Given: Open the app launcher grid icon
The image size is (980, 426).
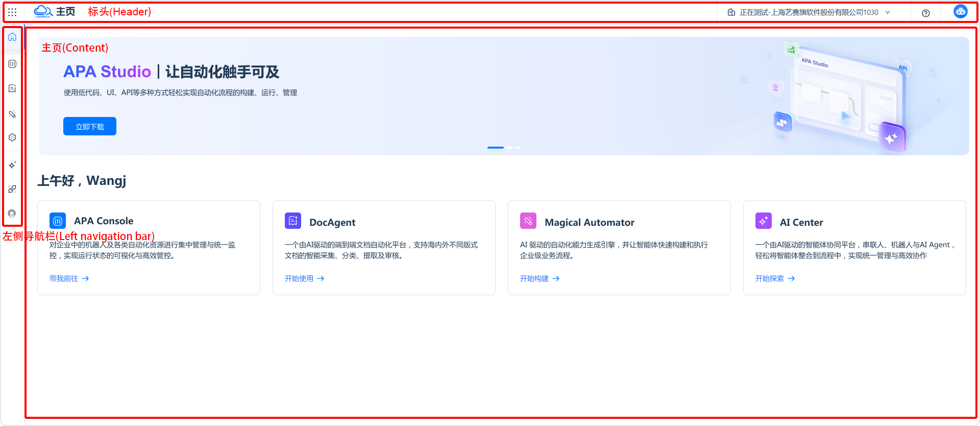Looking at the screenshot, I should coord(12,12).
